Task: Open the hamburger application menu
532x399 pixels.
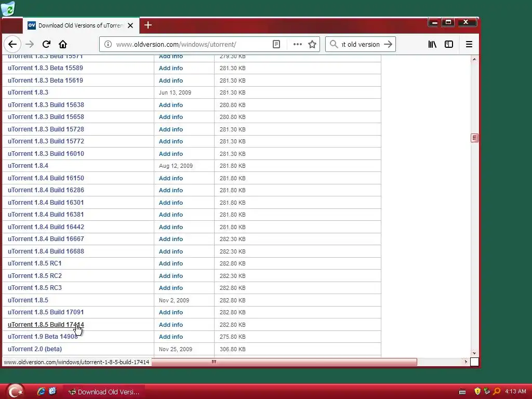Action: coord(469,44)
